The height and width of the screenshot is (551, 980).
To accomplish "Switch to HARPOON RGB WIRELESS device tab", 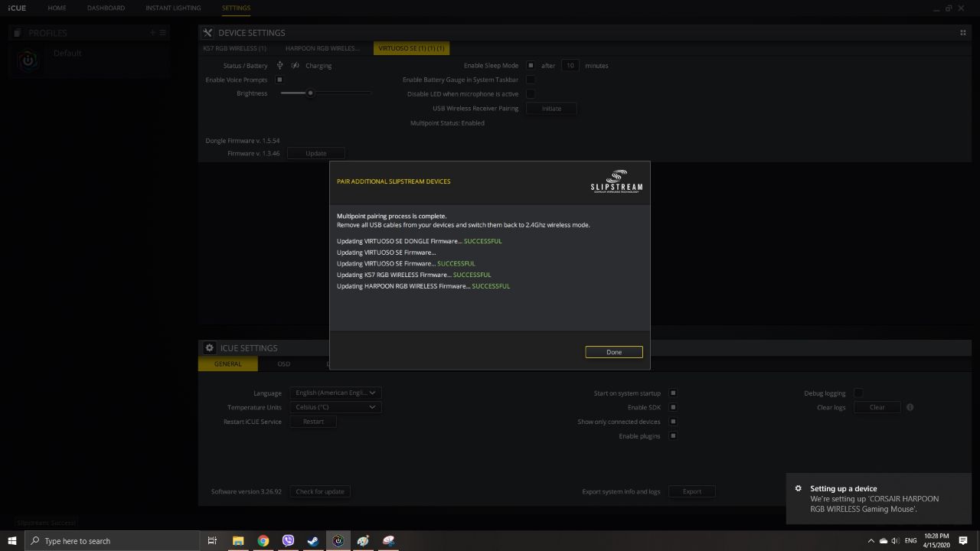I will click(322, 48).
